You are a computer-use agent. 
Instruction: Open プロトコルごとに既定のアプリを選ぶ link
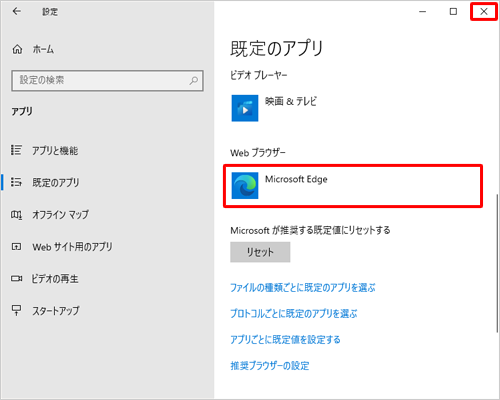[x=294, y=313]
